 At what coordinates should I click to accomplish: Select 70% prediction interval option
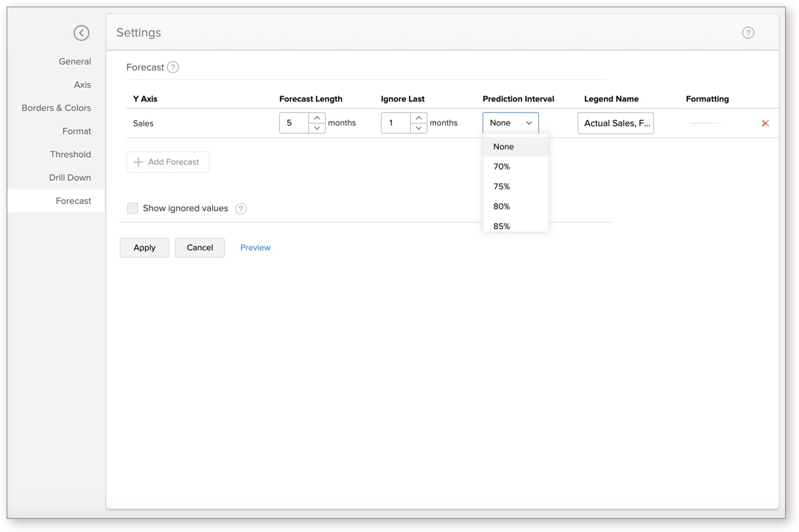pos(502,167)
